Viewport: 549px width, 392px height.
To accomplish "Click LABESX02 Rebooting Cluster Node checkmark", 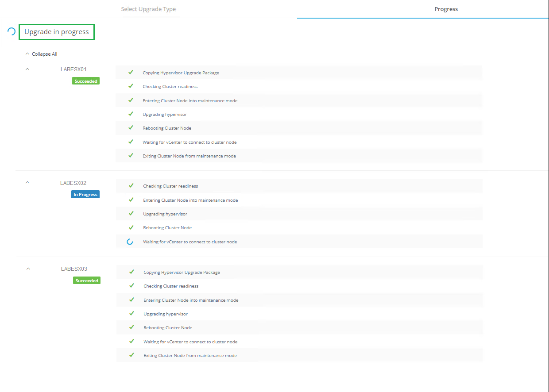I will coord(131,227).
